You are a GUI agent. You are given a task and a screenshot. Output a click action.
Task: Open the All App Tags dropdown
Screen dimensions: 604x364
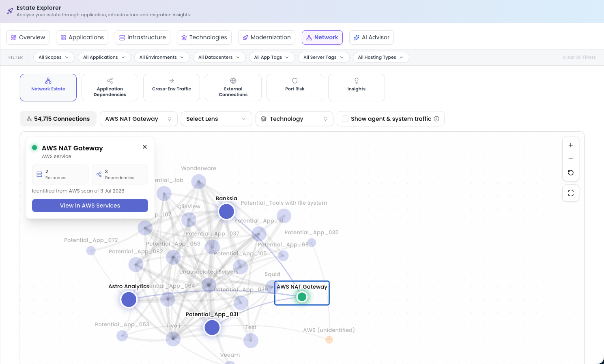[272, 57]
